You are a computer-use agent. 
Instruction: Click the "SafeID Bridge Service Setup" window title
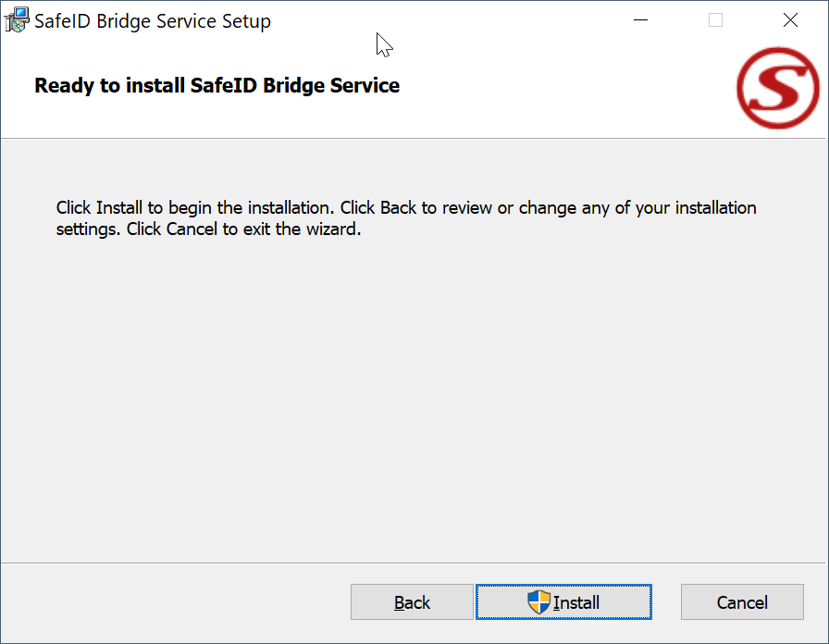pyautogui.click(x=153, y=21)
